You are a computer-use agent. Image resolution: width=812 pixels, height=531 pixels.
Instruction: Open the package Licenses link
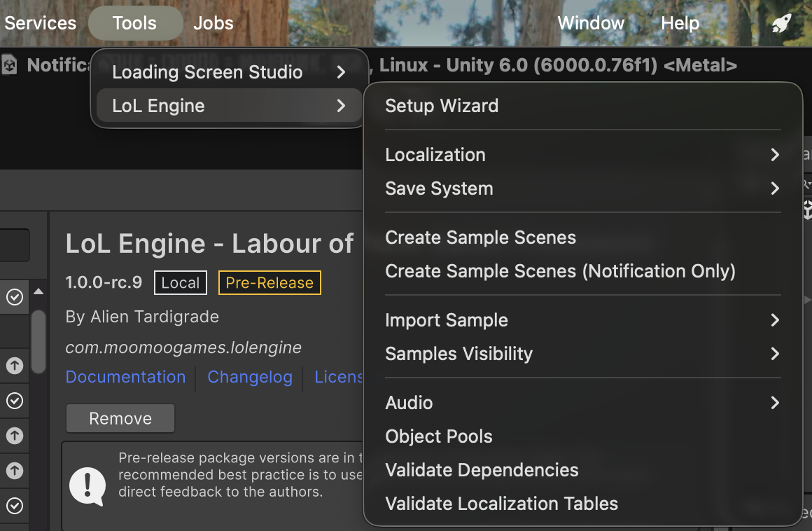coord(339,377)
